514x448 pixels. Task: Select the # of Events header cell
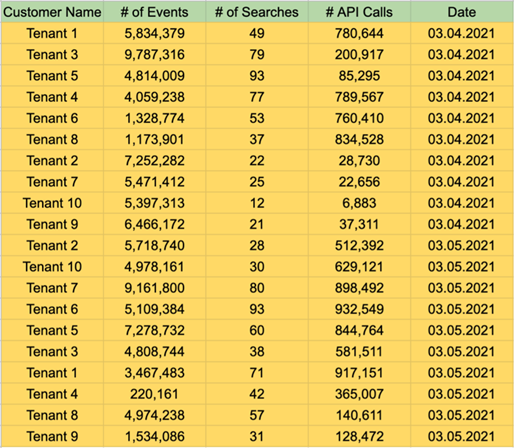pyautogui.click(x=155, y=12)
